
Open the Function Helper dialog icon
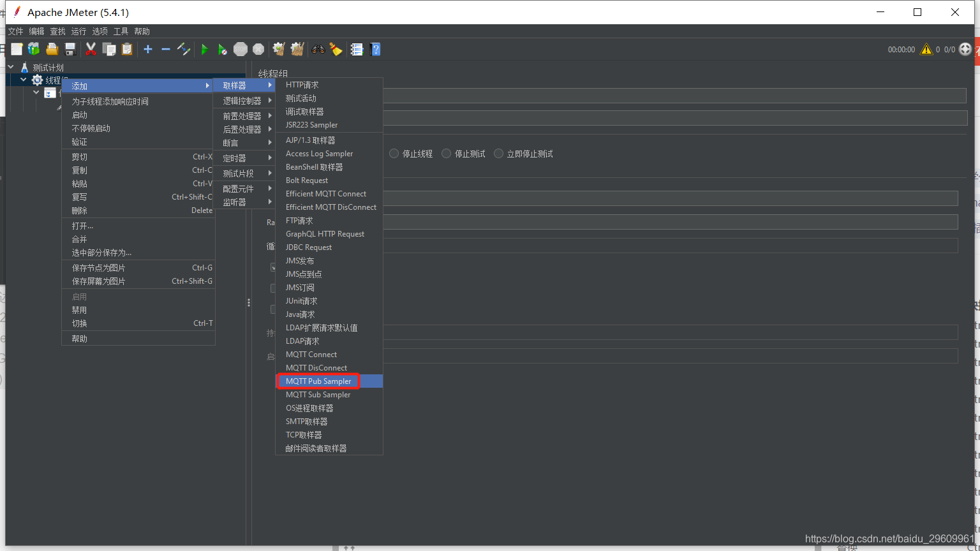[356, 49]
